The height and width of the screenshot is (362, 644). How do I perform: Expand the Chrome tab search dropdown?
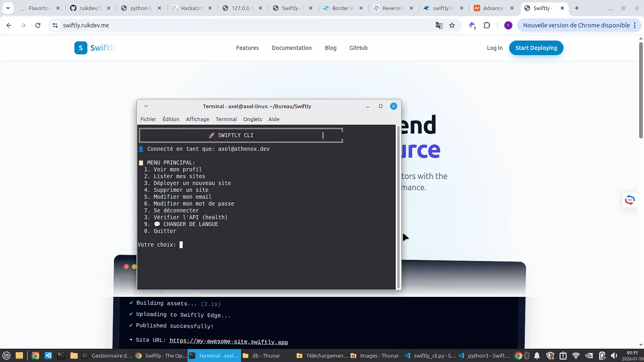pos(8,8)
